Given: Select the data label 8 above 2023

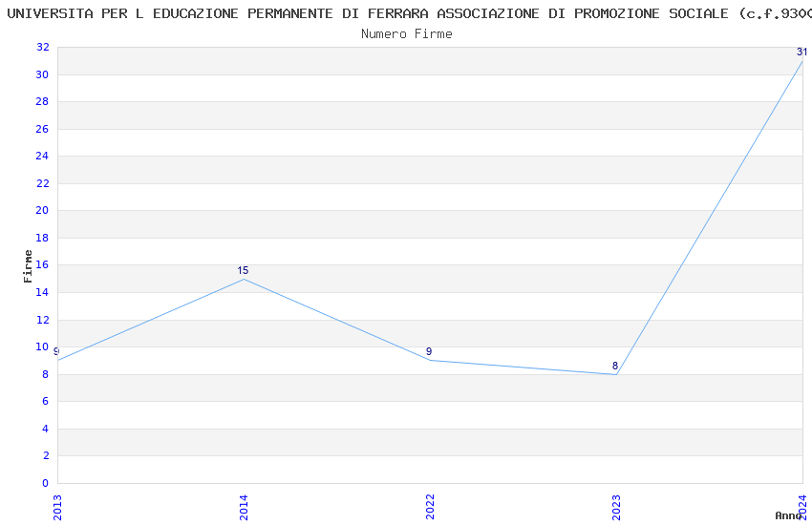Looking at the screenshot, I should (615, 366).
